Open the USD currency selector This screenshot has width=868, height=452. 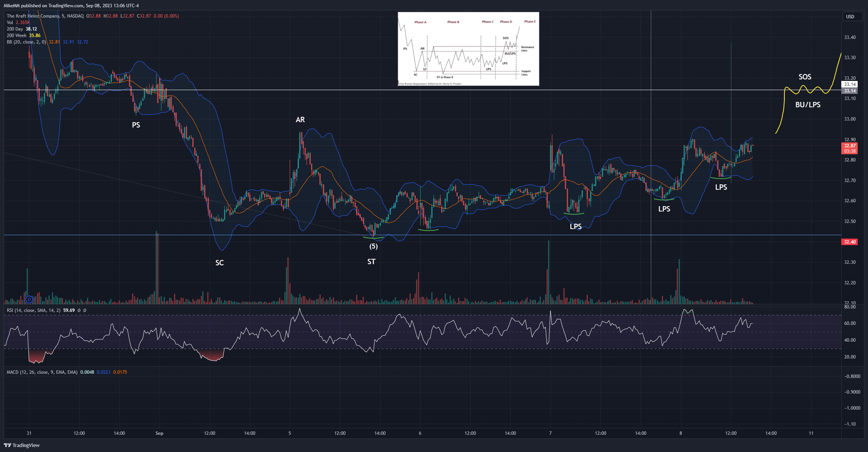tap(852, 16)
